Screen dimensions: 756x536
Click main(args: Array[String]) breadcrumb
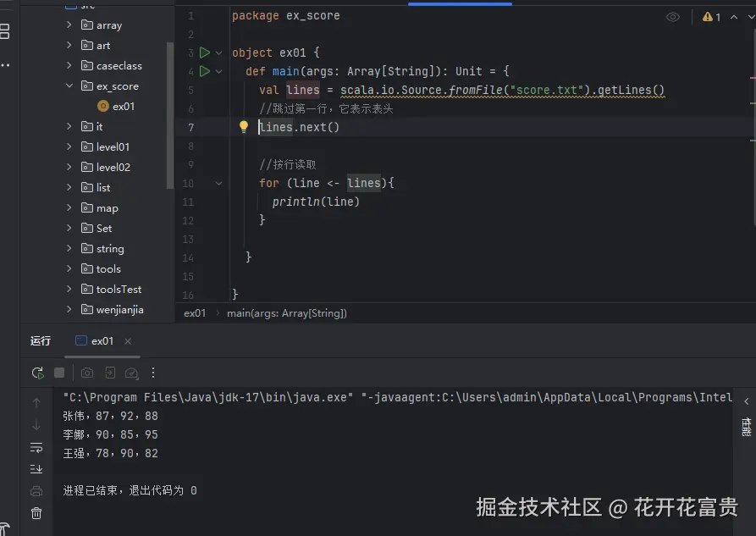[287, 313]
